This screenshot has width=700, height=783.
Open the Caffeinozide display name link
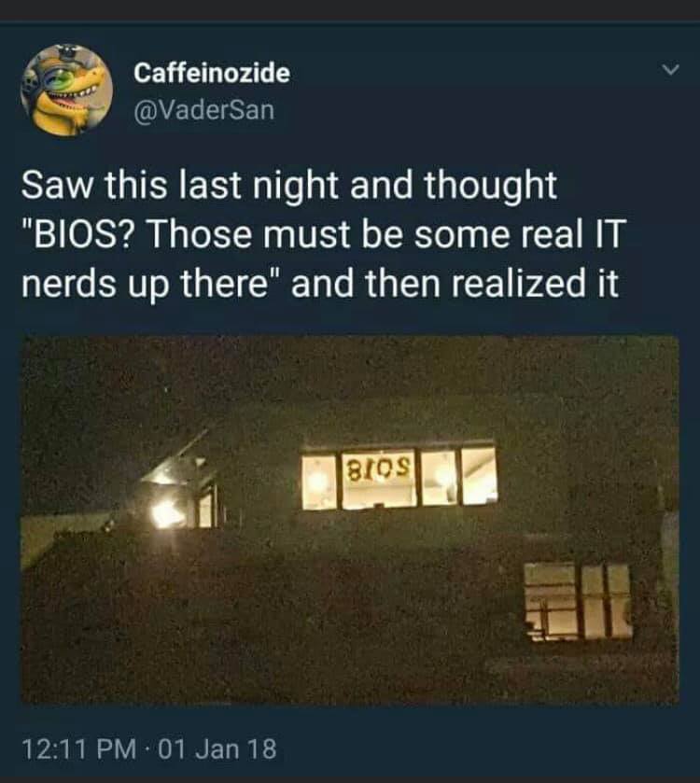pos(212,73)
